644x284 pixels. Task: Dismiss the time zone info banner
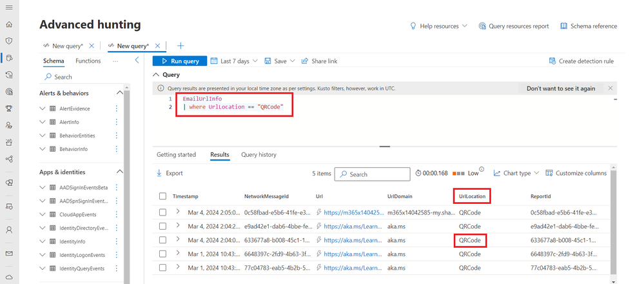pyautogui.click(x=610, y=88)
